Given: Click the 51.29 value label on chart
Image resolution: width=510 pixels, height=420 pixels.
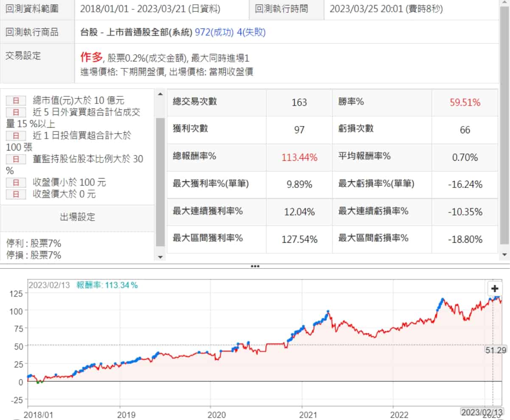Looking at the screenshot, I should [x=496, y=350].
